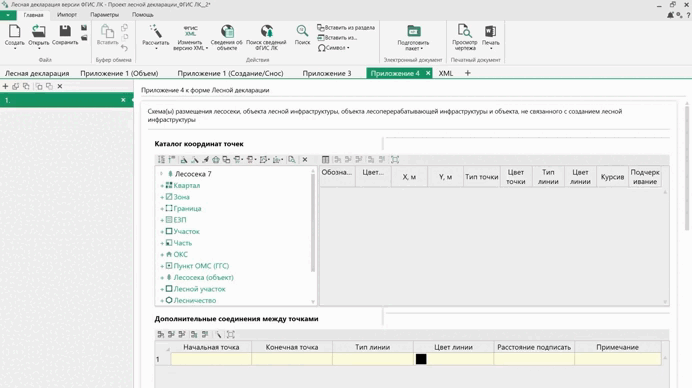This screenshot has width=692, height=388.
Task: Expand the Зона tree node
Action: (x=162, y=197)
